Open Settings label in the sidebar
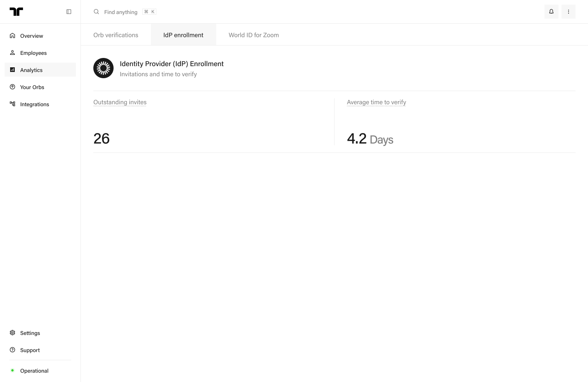Image resolution: width=588 pixels, height=382 pixels. [30, 333]
